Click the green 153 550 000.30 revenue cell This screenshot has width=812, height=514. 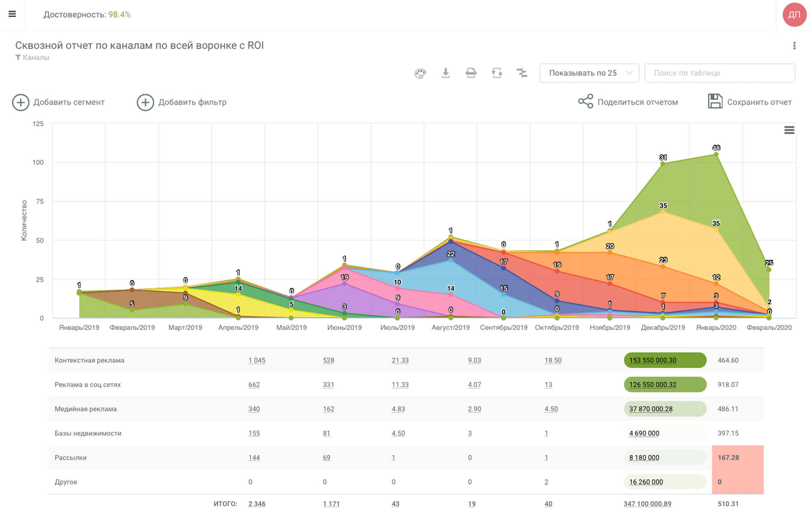(x=664, y=360)
